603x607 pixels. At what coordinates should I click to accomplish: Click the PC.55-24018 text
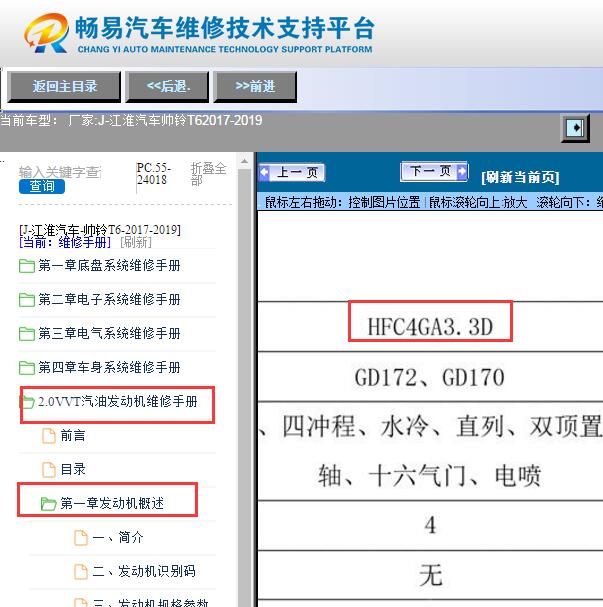[154, 174]
